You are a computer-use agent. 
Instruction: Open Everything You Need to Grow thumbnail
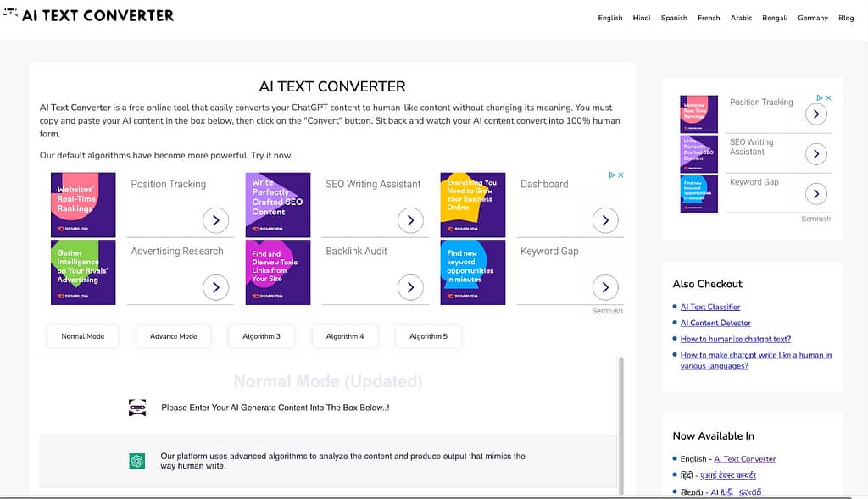coord(473,205)
